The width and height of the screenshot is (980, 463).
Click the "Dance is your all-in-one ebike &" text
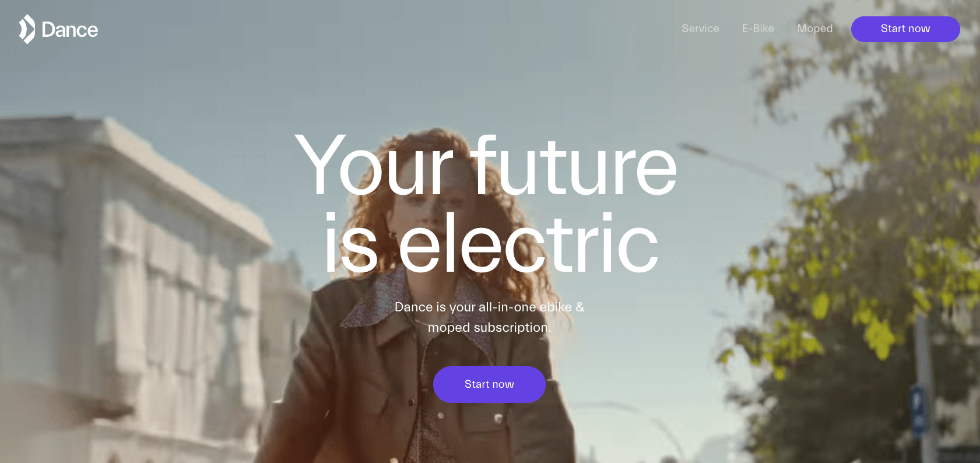[489, 307]
